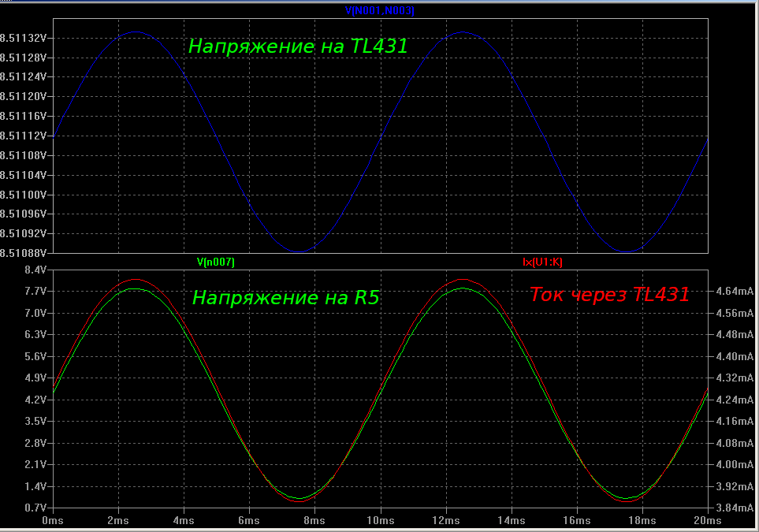Click the 'Напряжение на TL431' annotation
Screen dimensions: 759x532
tap(298, 47)
